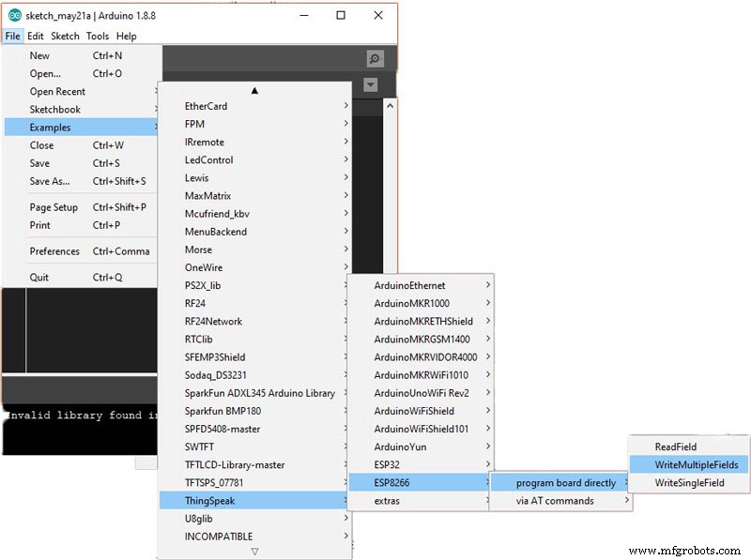Open the Serial Monitor magnifier icon
751x560 pixels.
click(375, 58)
